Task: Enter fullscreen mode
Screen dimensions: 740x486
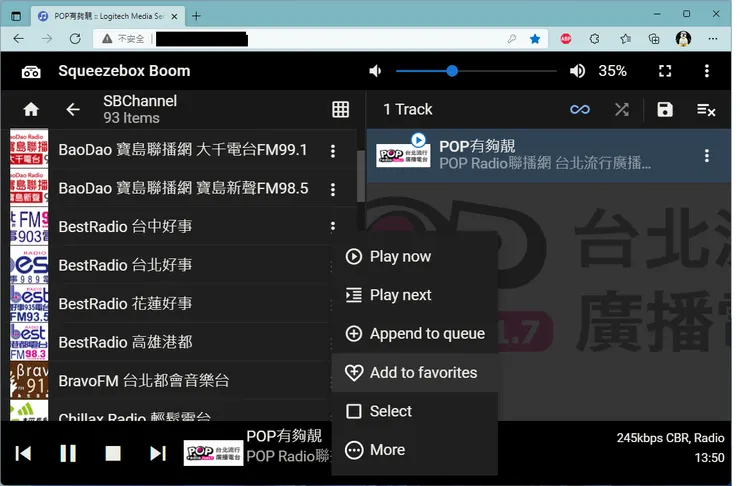Action: pos(665,71)
